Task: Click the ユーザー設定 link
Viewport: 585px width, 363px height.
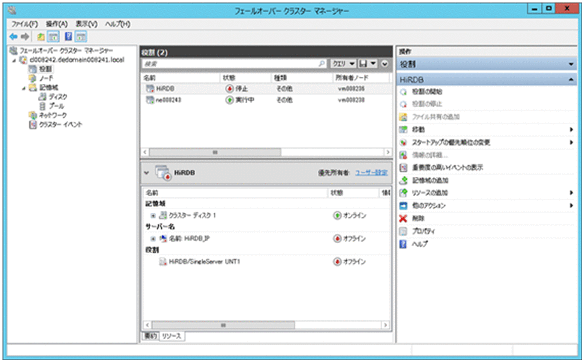Action: pyautogui.click(x=371, y=173)
